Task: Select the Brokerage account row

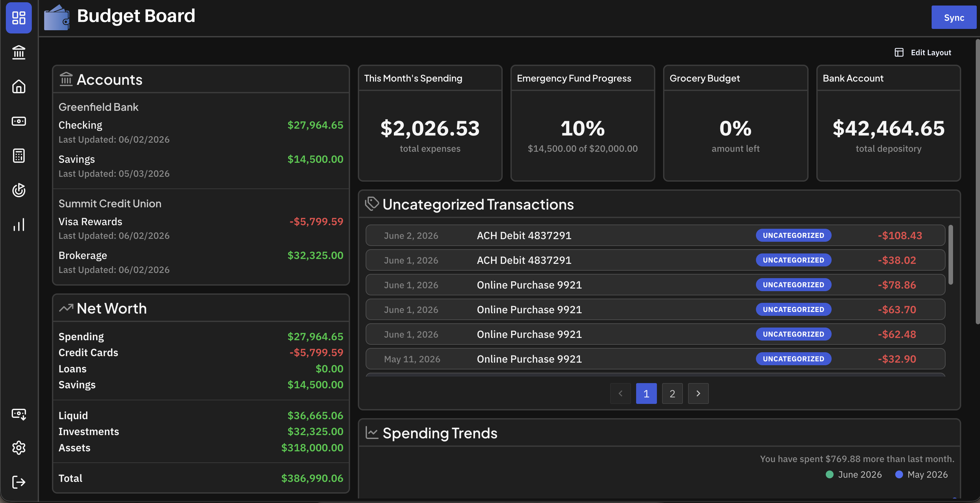Action: pyautogui.click(x=201, y=262)
